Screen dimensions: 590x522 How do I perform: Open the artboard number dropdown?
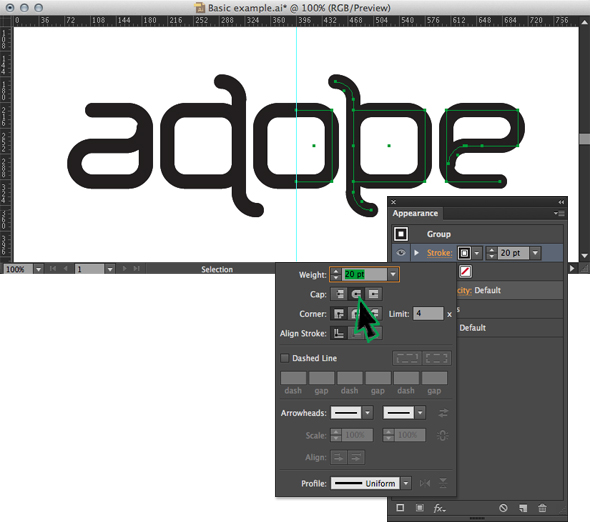109,269
